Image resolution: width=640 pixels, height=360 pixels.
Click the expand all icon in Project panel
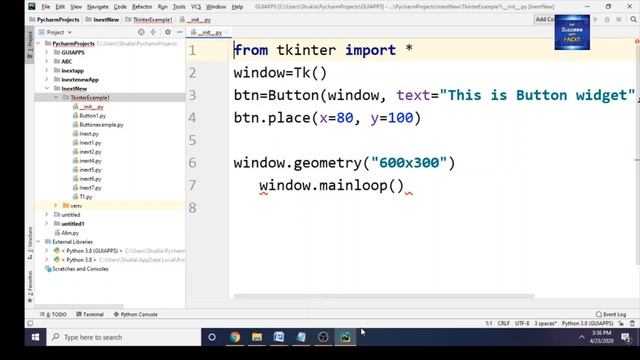click(153, 32)
